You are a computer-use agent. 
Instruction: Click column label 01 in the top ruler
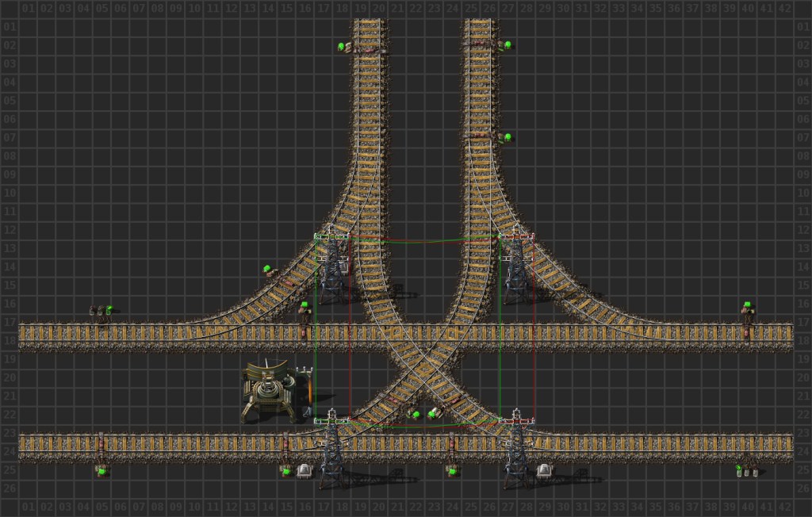(x=28, y=8)
